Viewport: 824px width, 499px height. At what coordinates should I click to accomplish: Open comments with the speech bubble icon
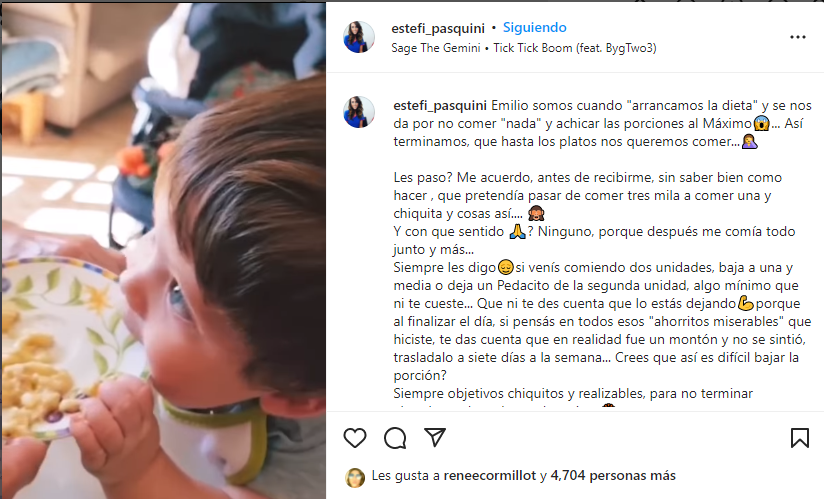tap(395, 438)
